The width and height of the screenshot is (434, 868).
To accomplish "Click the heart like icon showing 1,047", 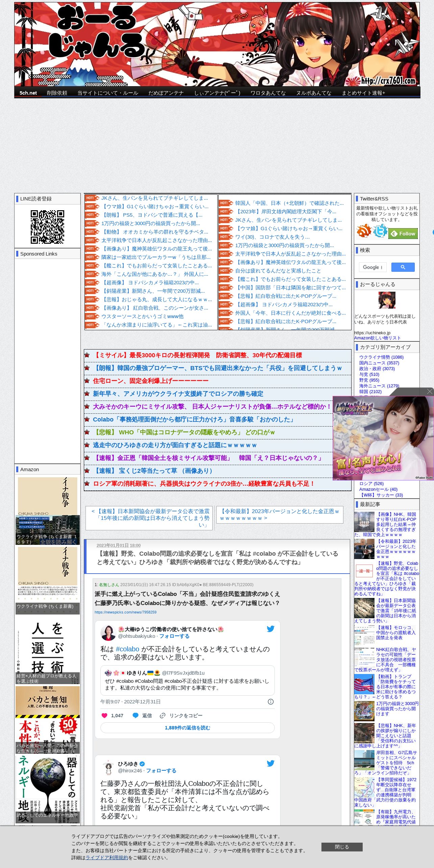I will pos(105,716).
